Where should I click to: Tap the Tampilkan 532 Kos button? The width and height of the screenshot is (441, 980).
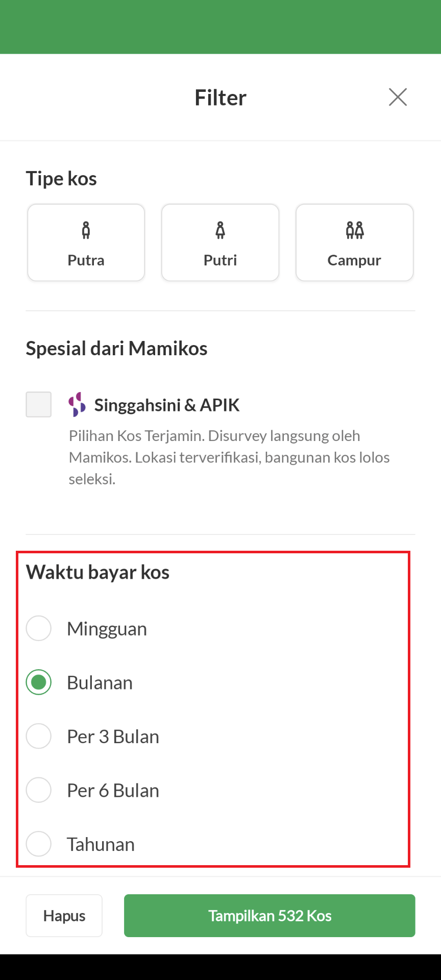point(269,916)
